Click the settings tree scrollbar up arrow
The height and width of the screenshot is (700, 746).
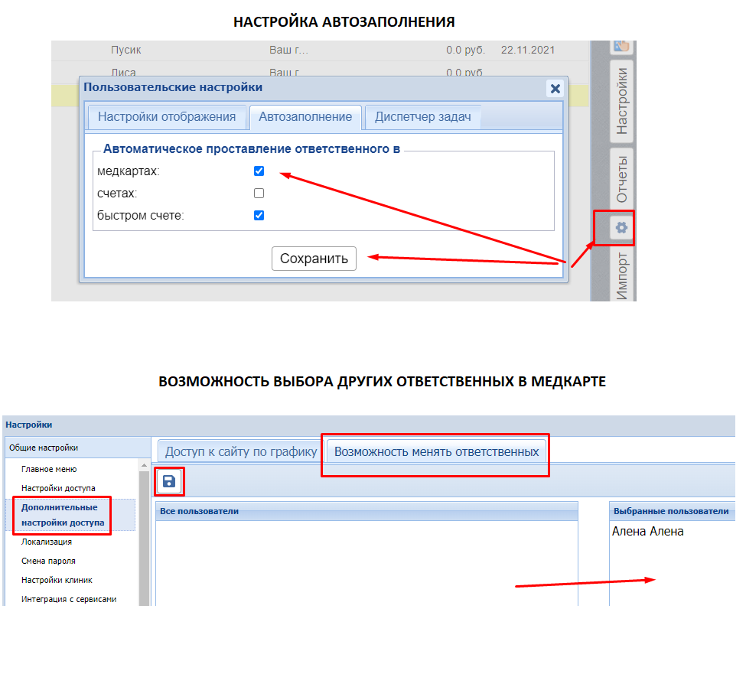click(x=144, y=465)
